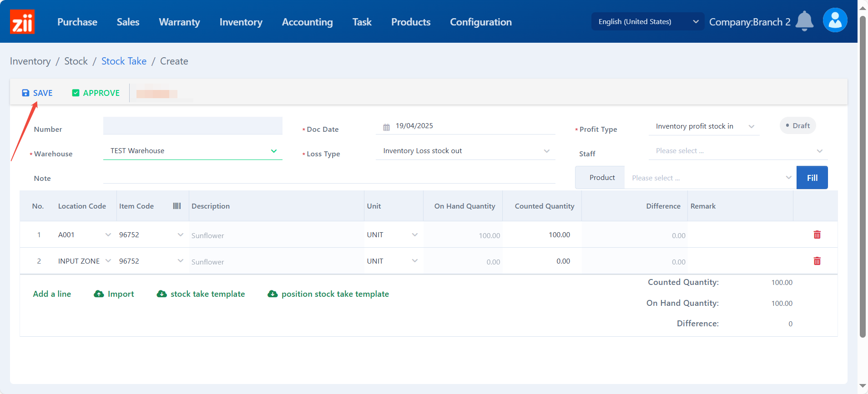This screenshot has height=394, width=868.
Task: Open the Loss Type dropdown
Action: coord(546,151)
